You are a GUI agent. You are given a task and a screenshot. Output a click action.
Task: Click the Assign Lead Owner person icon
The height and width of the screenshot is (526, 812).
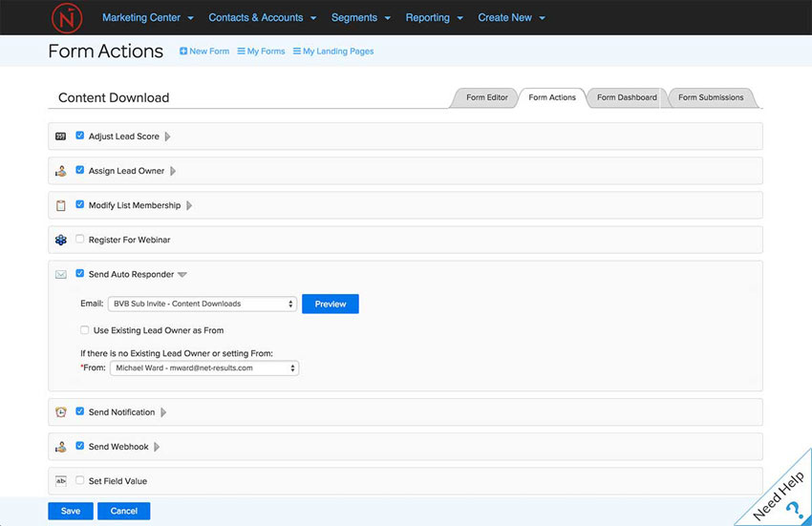[x=60, y=171]
